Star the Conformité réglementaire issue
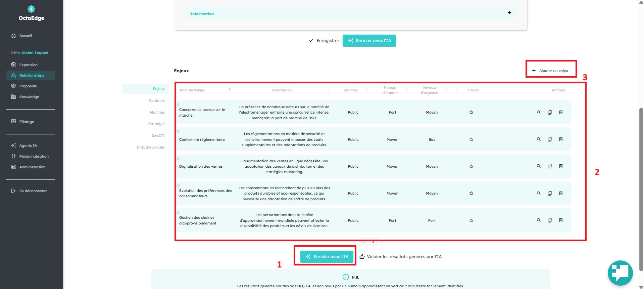Viewport: 644px width, 289px height. point(471,139)
